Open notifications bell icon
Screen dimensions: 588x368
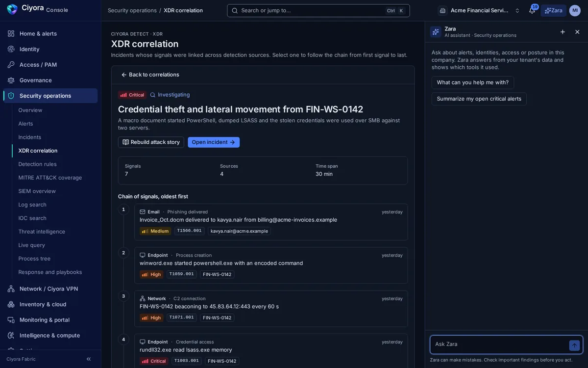pos(532,10)
